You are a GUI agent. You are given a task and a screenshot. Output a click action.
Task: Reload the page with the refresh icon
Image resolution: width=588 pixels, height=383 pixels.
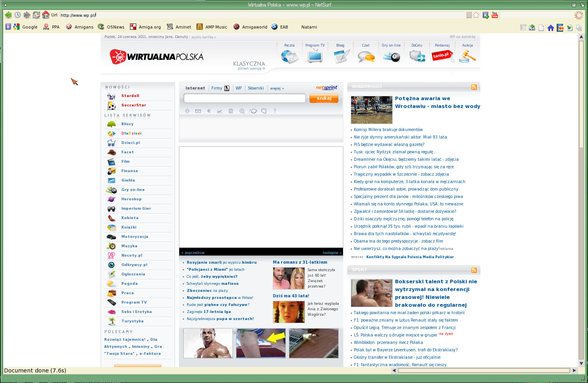point(36,15)
